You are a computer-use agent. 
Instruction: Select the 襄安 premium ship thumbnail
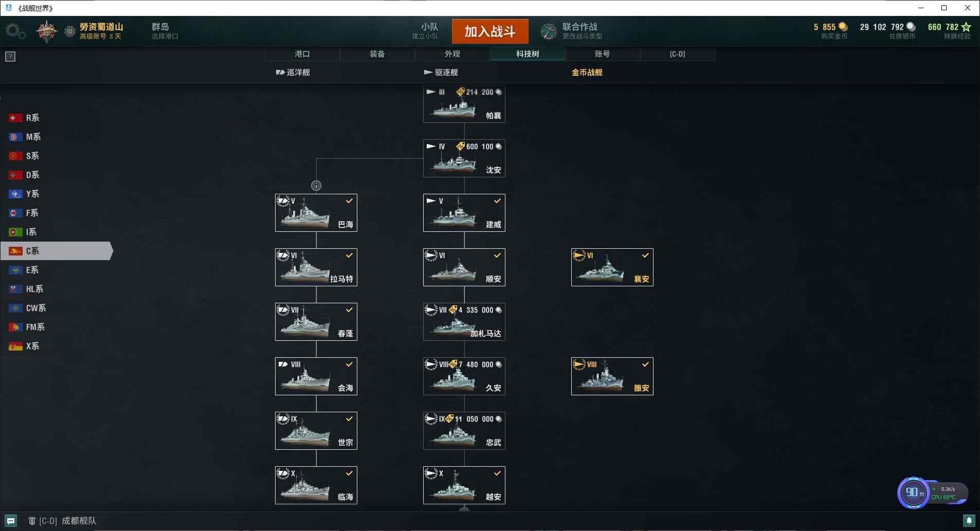[612, 267]
